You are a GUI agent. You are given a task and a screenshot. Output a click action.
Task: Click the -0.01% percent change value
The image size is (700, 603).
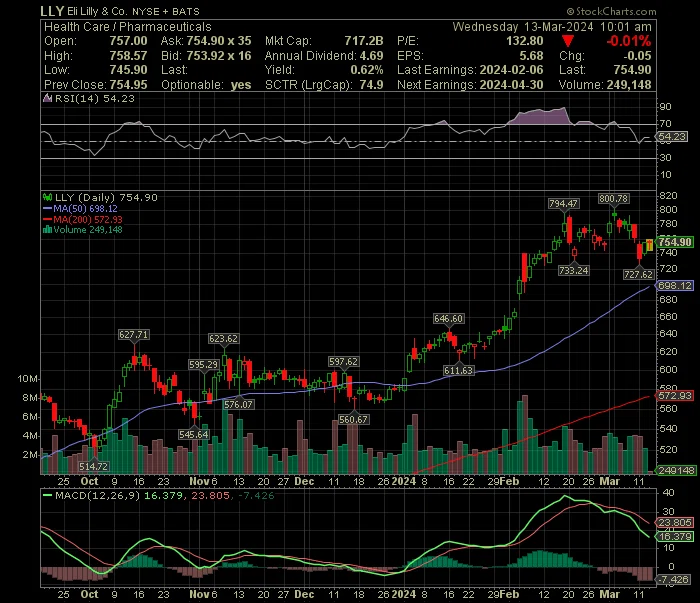pos(629,41)
